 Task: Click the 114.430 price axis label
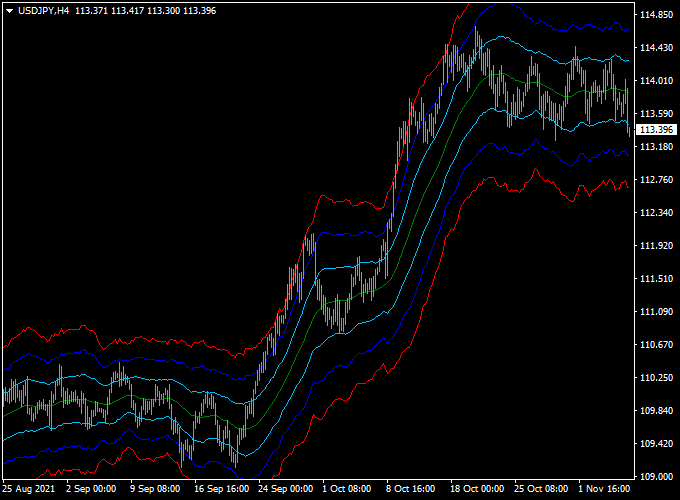coord(656,48)
